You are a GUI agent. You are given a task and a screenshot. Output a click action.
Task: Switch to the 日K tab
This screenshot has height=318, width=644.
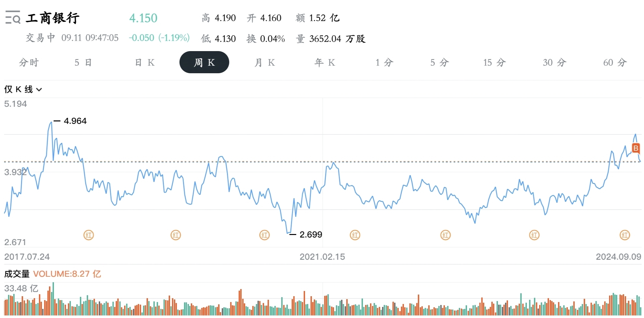145,62
